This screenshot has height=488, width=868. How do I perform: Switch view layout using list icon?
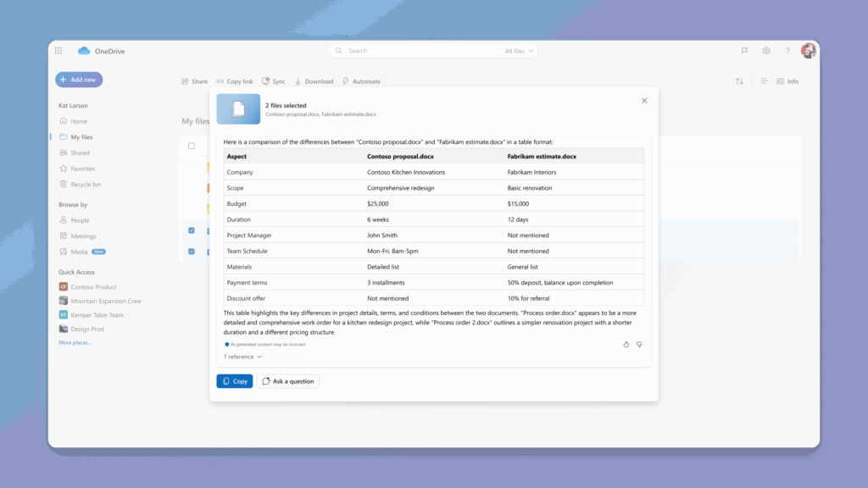764,81
